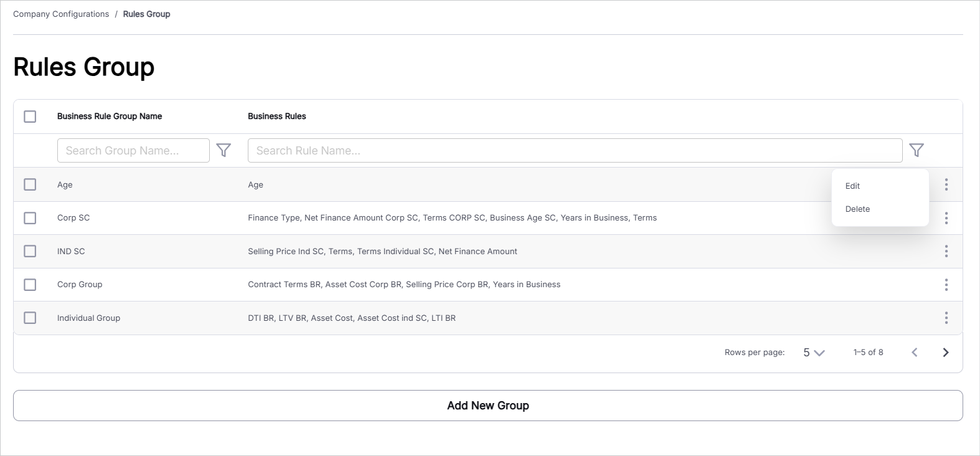Expand the Rows per page dropdown
Viewport: 980px width, 456px height.
[814, 353]
